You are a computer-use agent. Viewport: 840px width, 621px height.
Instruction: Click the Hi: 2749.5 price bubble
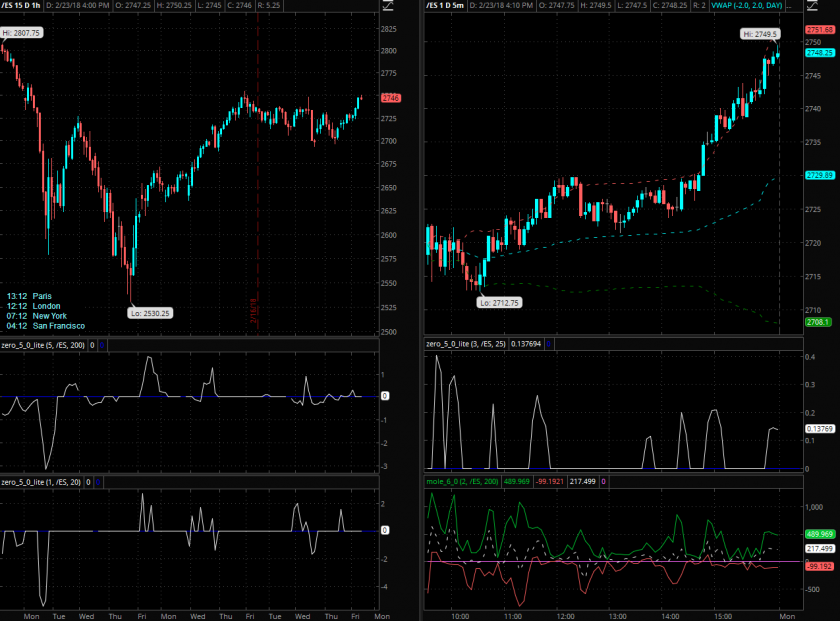pyautogui.click(x=759, y=34)
